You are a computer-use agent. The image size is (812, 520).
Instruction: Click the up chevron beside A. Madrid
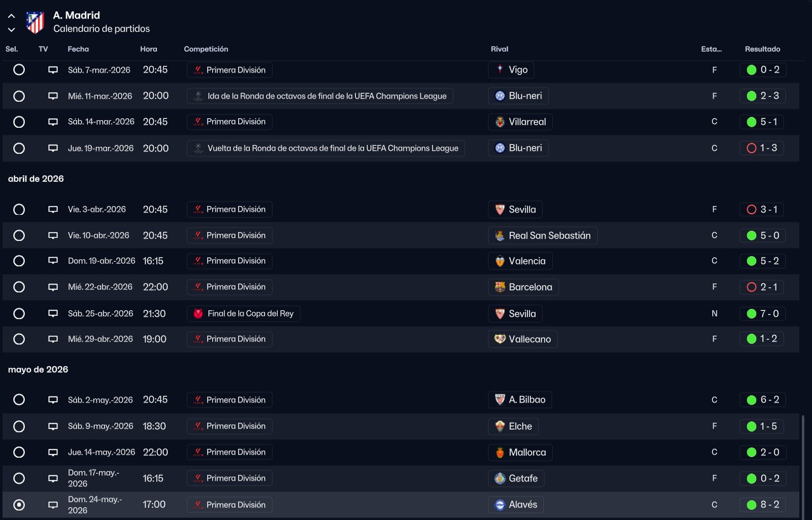[x=11, y=17]
